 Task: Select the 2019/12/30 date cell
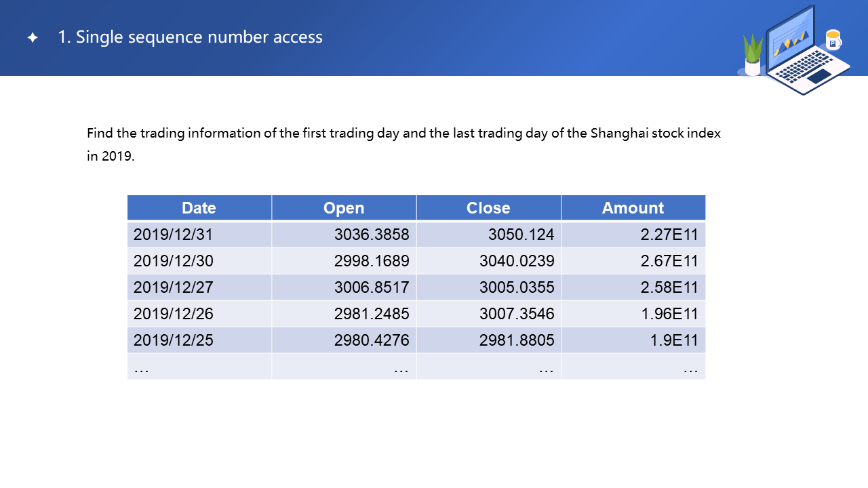click(174, 261)
